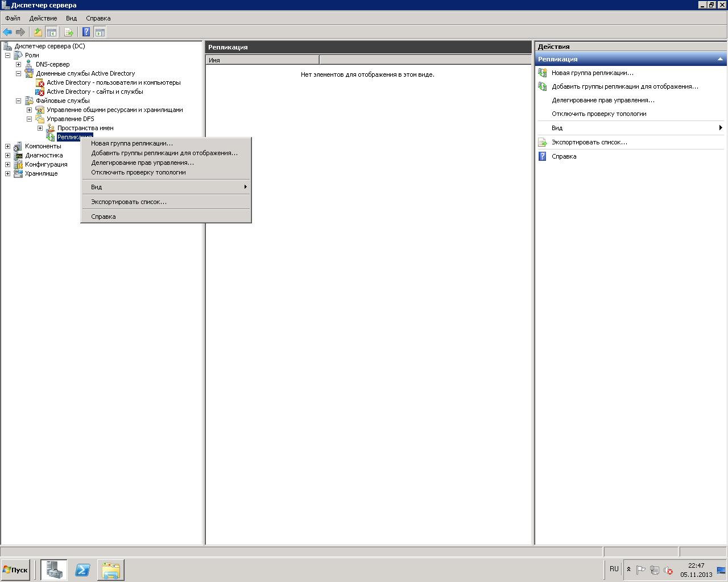Click the Репликация tree node icon
This screenshot has height=582, width=728.
pos(51,137)
